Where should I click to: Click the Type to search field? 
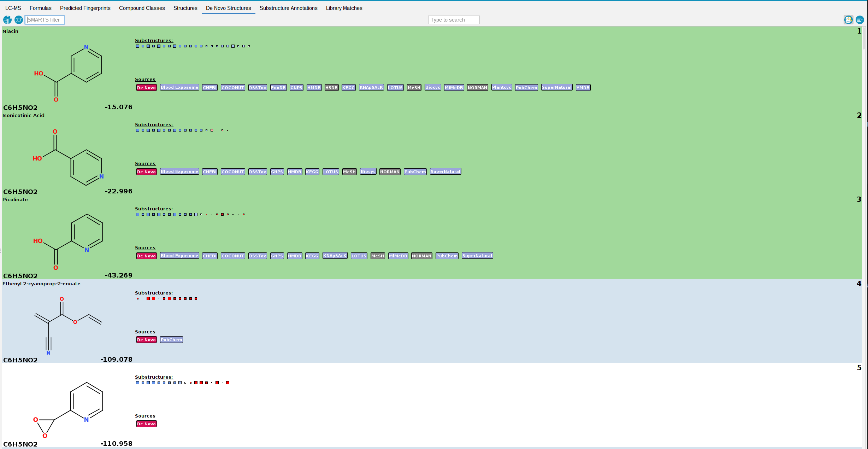pyautogui.click(x=454, y=19)
